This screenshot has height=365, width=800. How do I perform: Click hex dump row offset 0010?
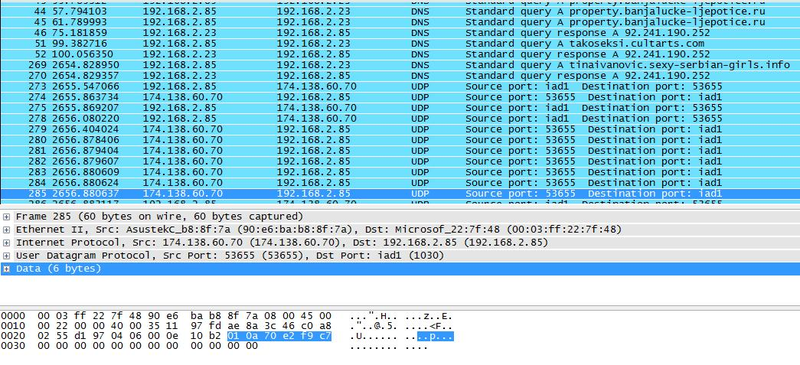(227, 326)
